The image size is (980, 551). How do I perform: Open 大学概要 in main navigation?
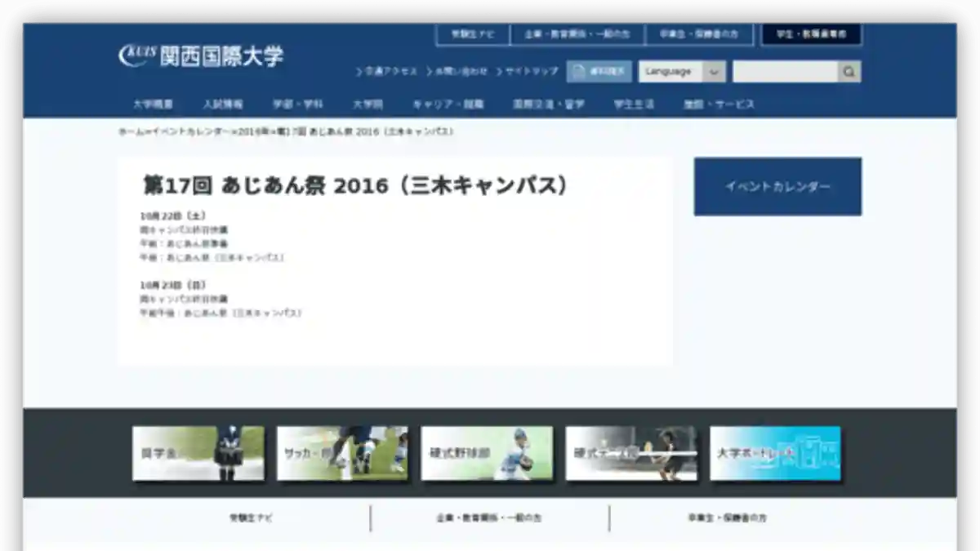[153, 104]
